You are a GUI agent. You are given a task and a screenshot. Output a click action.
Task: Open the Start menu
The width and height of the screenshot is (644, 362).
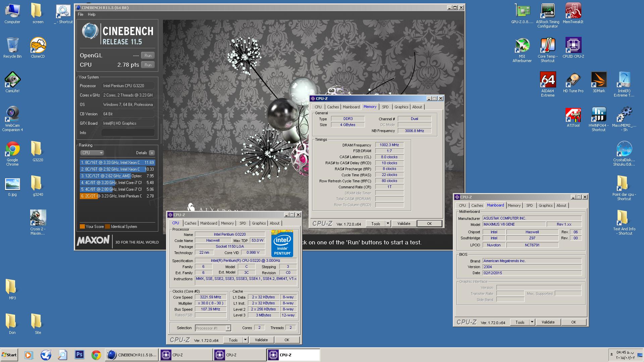pos(9,355)
